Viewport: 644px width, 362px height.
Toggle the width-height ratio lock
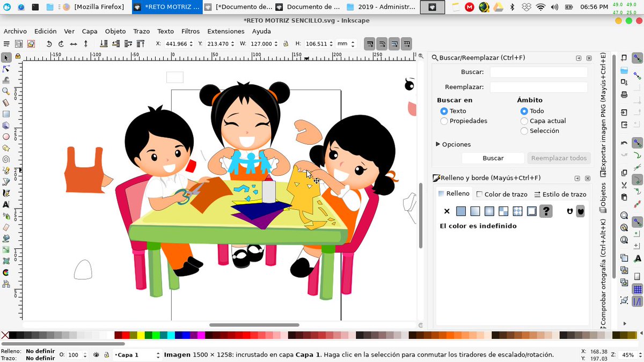[x=286, y=44]
